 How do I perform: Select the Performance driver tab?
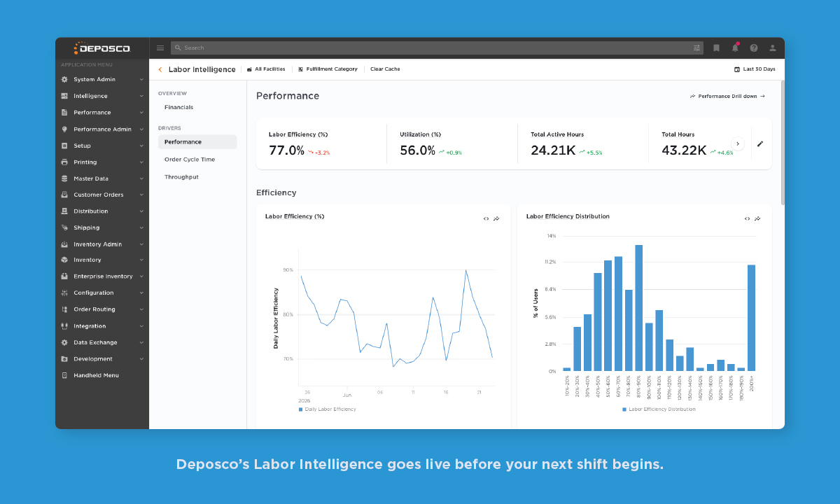click(x=197, y=142)
